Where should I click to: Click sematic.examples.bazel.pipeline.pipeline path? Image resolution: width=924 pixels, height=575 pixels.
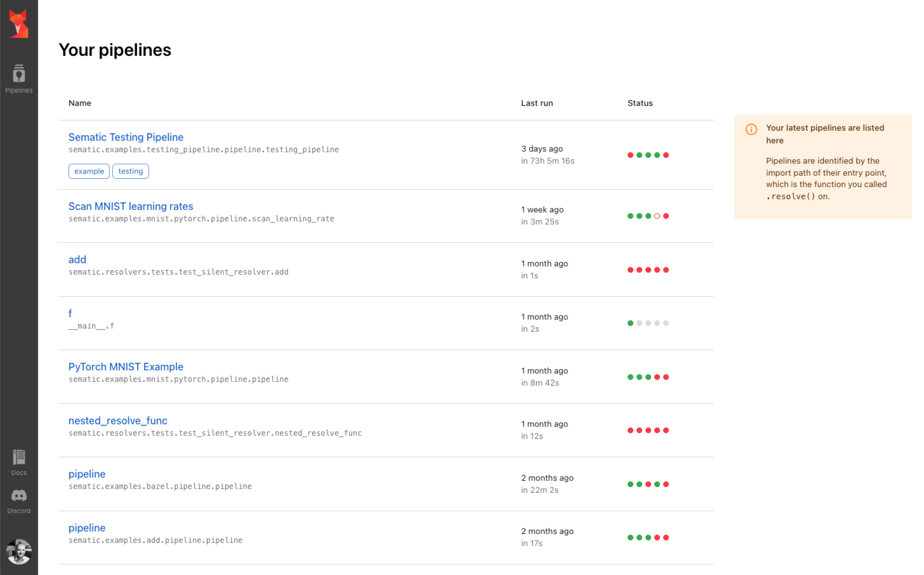(x=160, y=486)
